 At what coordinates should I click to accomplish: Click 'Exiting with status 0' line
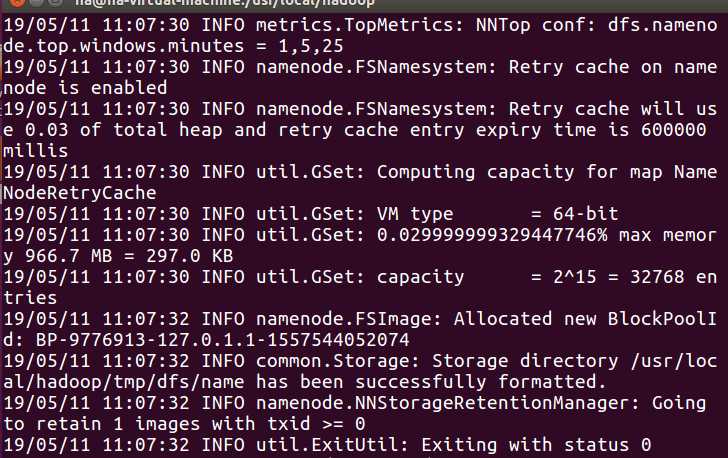536,445
